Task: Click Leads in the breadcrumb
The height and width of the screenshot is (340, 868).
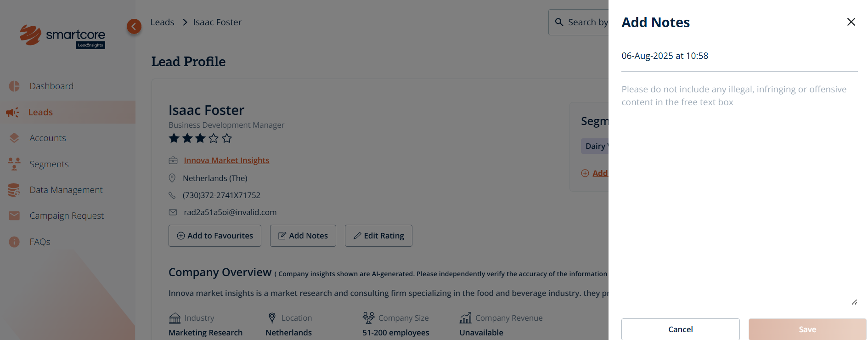Action: click(162, 22)
